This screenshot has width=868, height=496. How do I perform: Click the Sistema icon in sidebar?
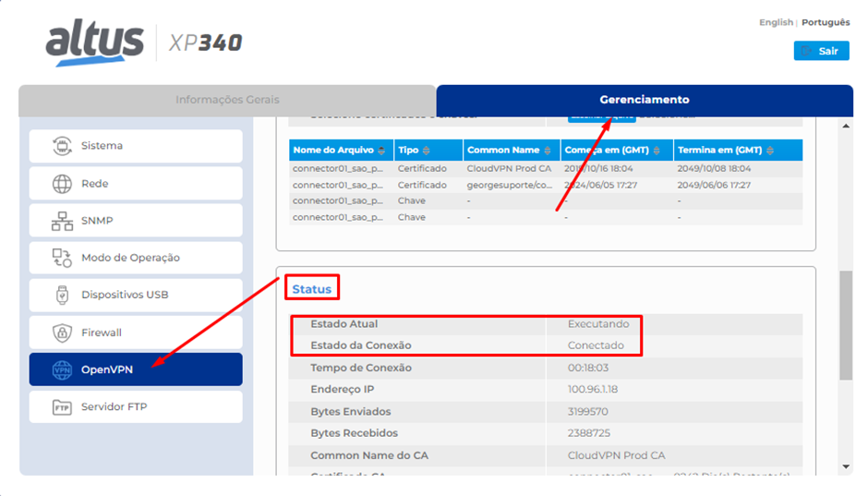point(62,146)
